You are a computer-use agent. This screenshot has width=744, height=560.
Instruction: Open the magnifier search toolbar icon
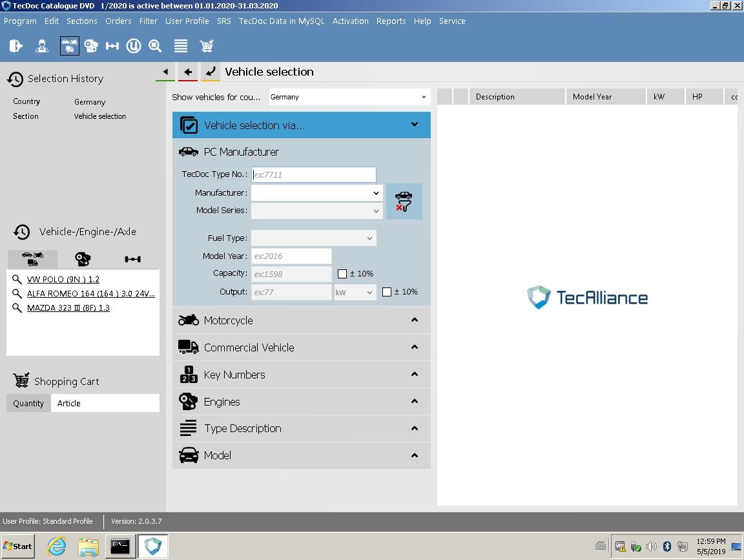pyautogui.click(x=155, y=46)
